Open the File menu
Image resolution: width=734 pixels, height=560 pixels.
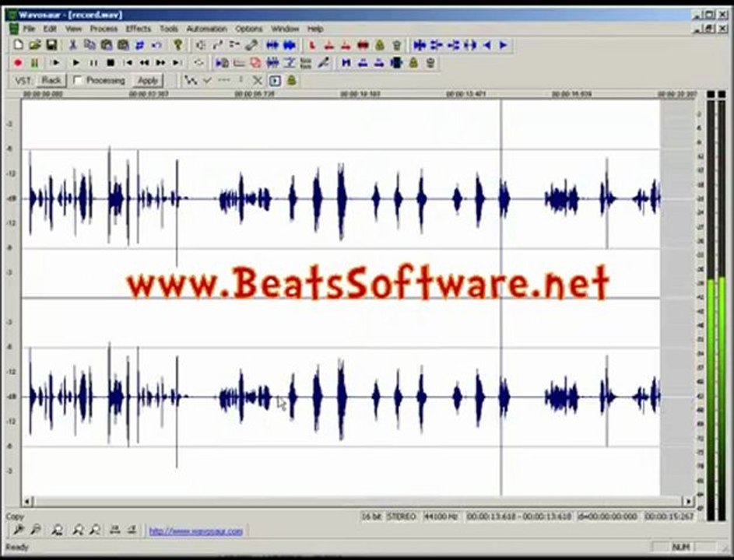pyautogui.click(x=29, y=29)
